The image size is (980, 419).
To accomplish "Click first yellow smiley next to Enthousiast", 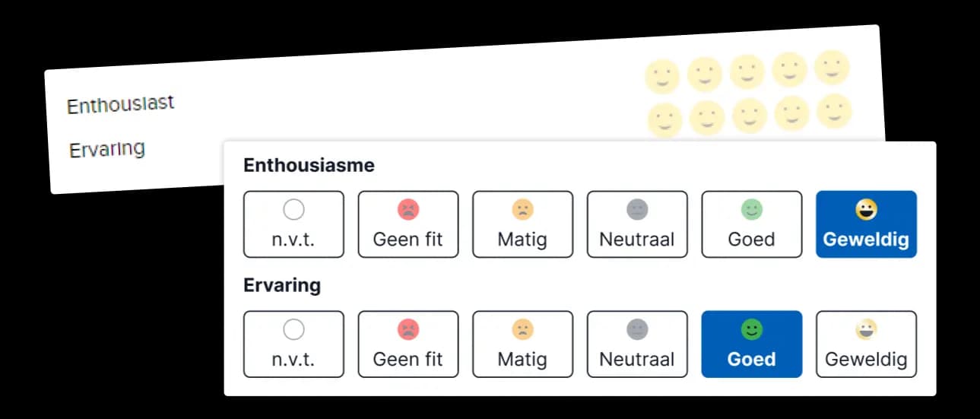I will [x=661, y=77].
